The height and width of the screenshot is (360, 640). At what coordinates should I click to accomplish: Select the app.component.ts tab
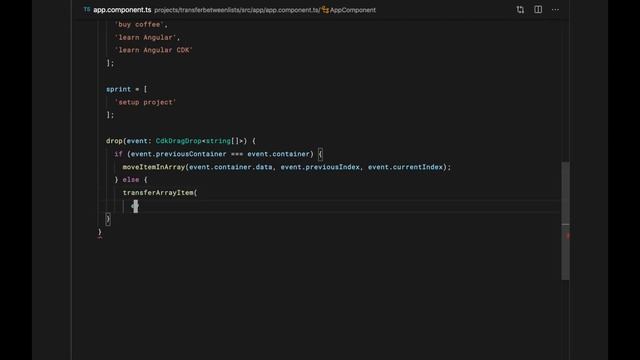tap(122, 10)
